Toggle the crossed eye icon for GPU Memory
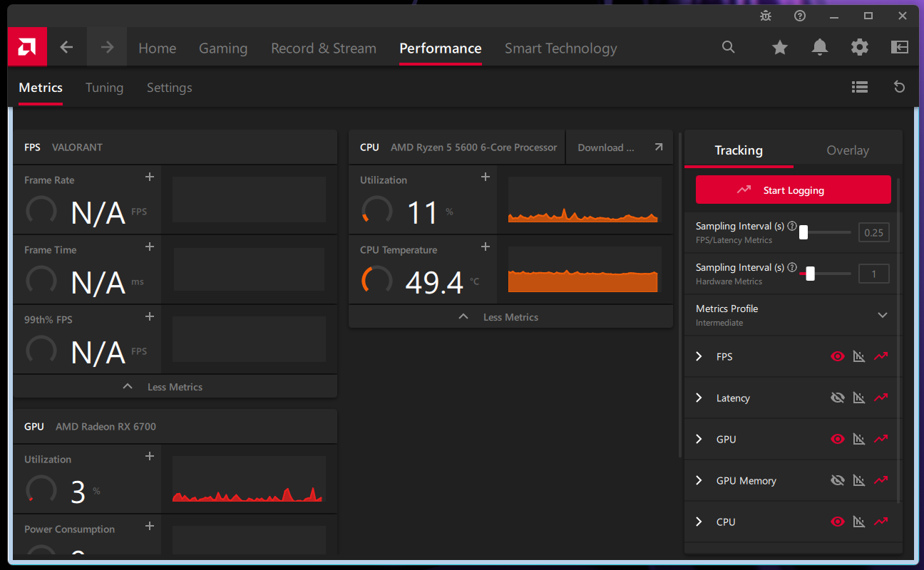The image size is (924, 570). pyautogui.click(x=838, y=480)
